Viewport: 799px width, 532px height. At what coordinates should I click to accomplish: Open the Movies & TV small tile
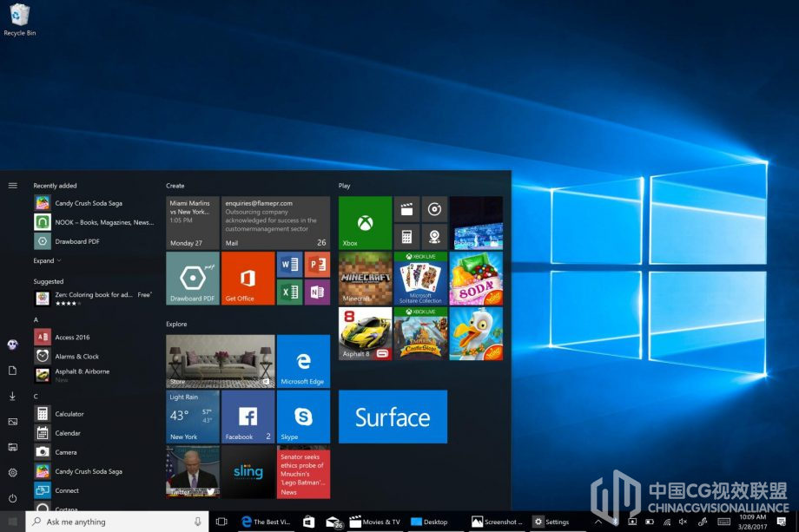[x=406, y=209]
